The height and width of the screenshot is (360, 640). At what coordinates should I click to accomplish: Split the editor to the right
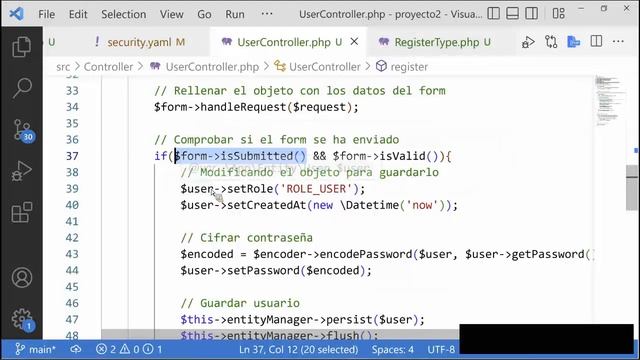pos(596,41)
